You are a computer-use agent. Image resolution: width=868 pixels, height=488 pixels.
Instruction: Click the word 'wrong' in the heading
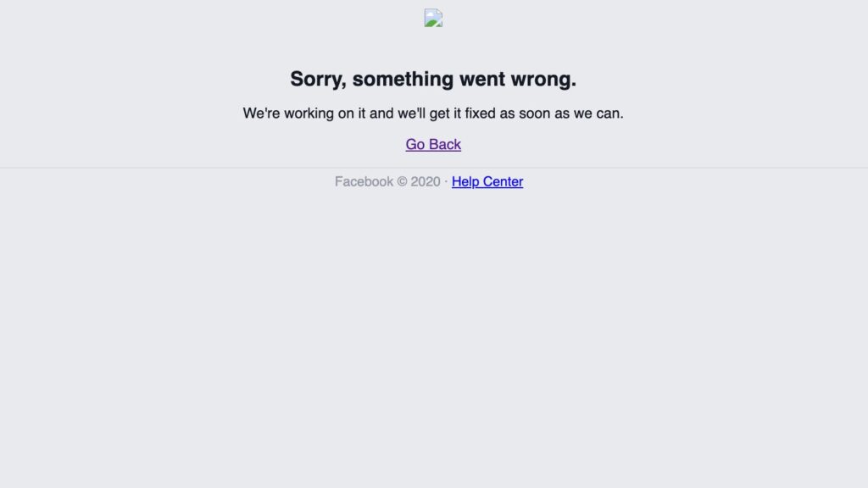point(542,80)
